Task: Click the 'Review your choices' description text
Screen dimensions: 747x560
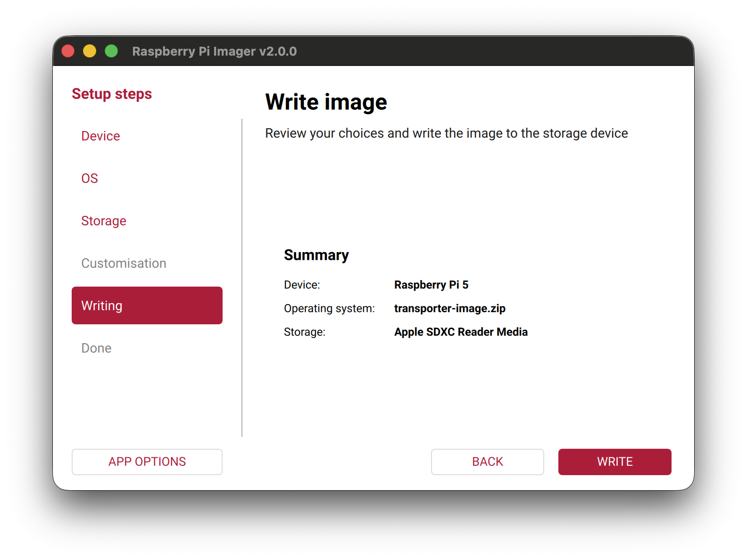Action: click(x=447, y=133)
